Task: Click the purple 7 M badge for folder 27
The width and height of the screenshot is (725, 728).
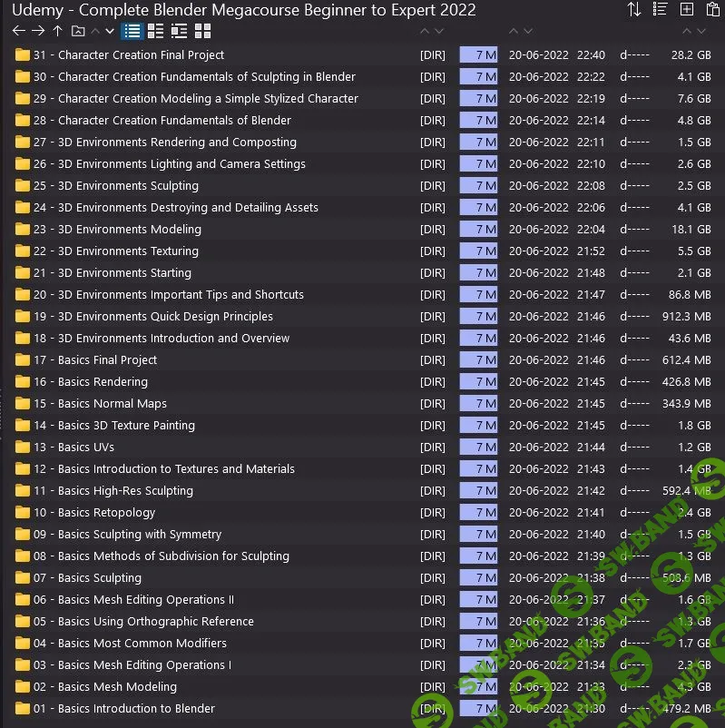Action: (478, 142)
